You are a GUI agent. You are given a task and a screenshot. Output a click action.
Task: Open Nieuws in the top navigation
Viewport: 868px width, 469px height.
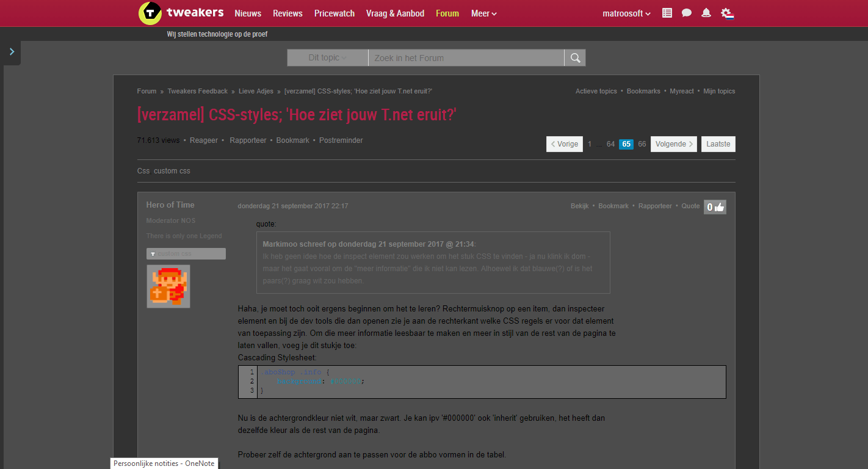(248, 13)
